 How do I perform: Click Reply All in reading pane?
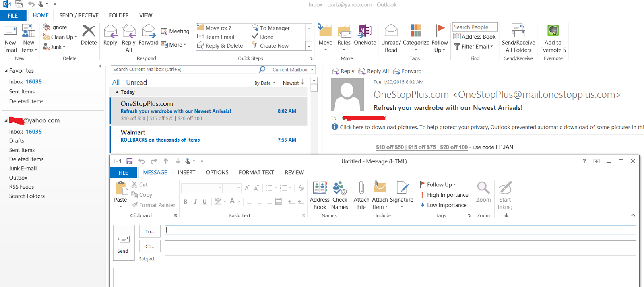[x=374, y=71]
